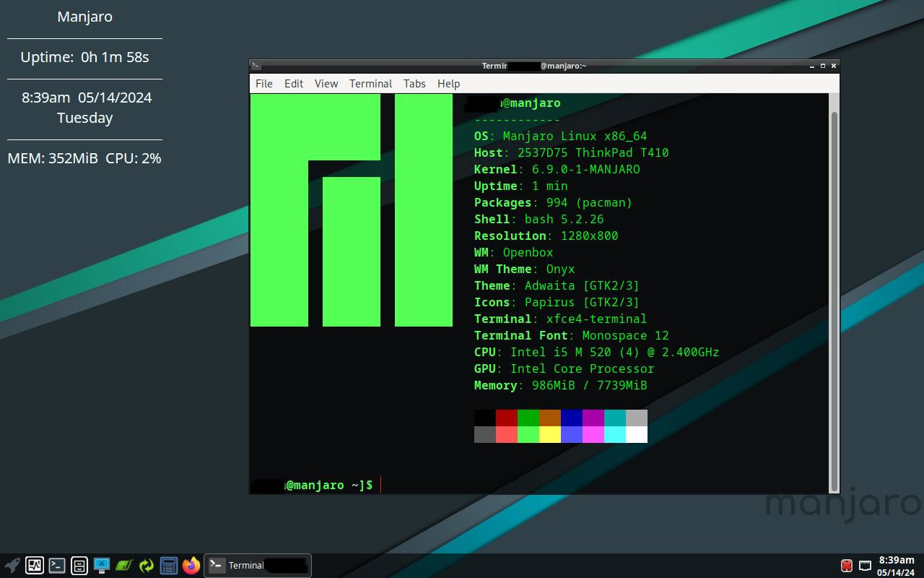Open the green update arrows icon

[147, 565]
